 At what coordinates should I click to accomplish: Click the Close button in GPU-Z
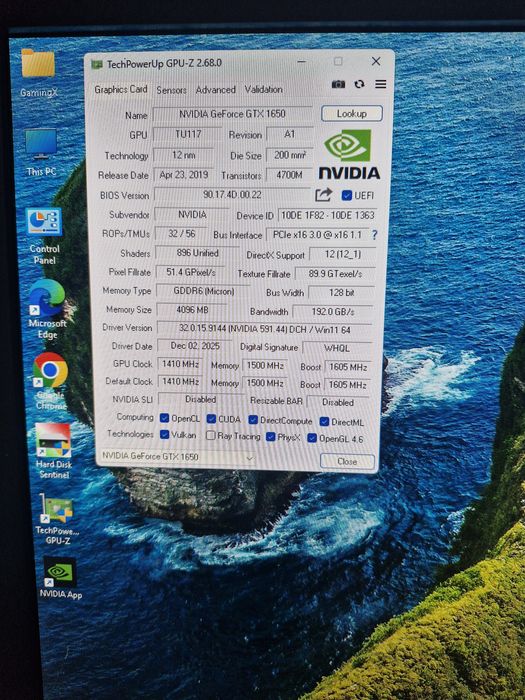click(x=347, y=461)
